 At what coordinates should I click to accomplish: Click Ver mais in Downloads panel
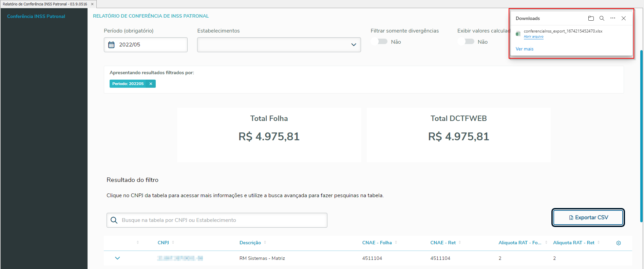(525, 49)
